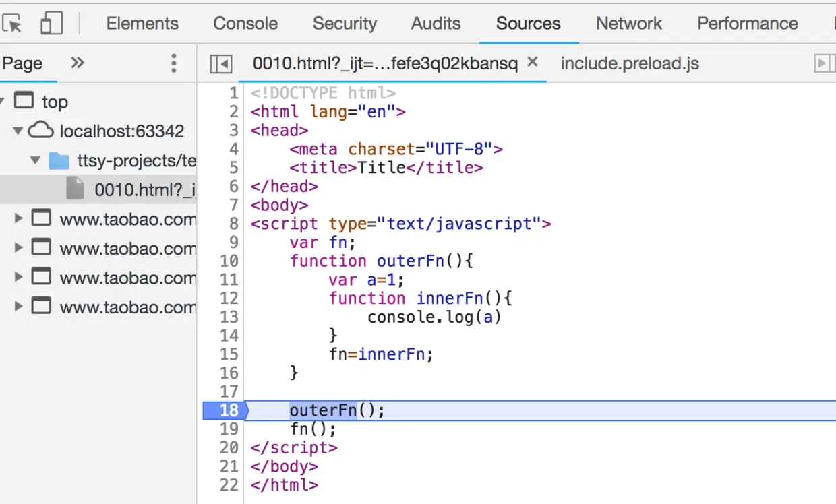
Task: Remove breakpoint on line 18
Action: 225,410
